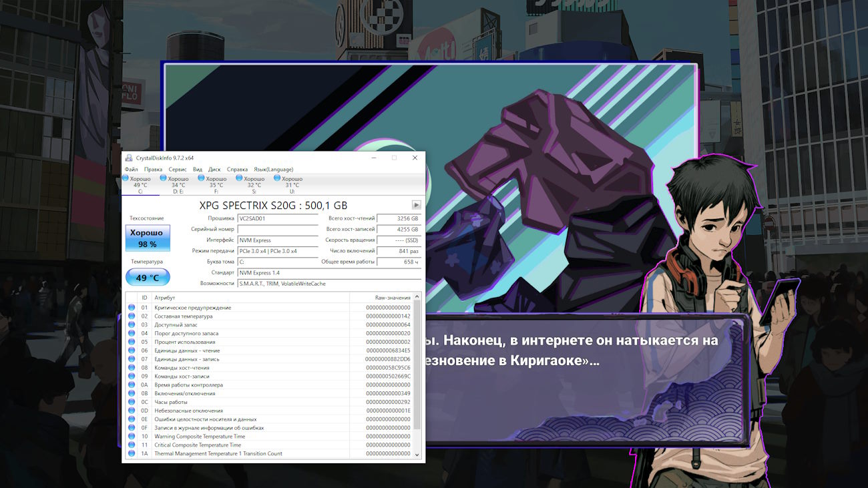Click the Всего хост-чтений value 3256 GB

pyautogui.click(x=399, y=218)
